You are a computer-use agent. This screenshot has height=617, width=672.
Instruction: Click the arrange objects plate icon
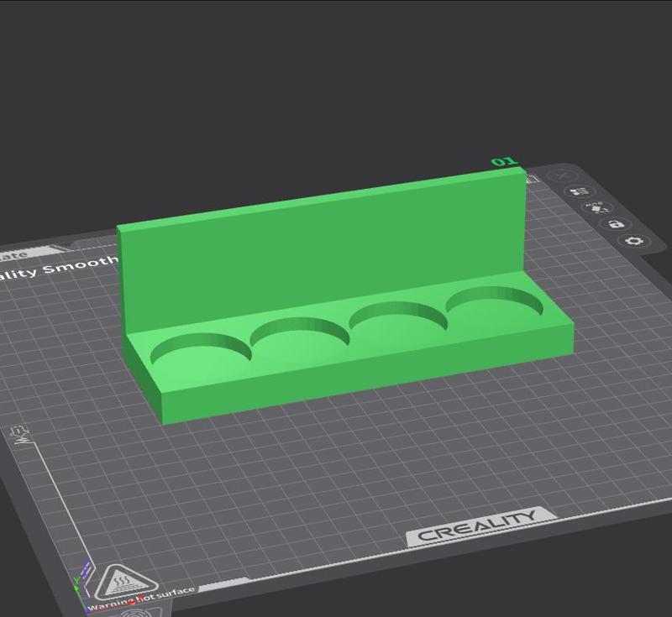coord(579,191)
